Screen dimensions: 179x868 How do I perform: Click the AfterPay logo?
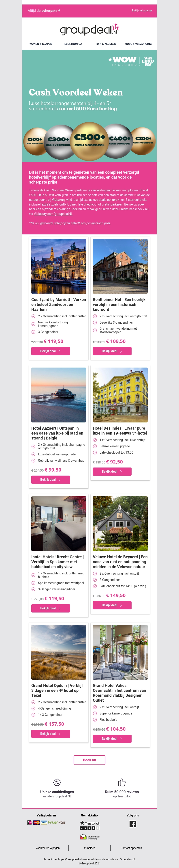click(57, 823)
